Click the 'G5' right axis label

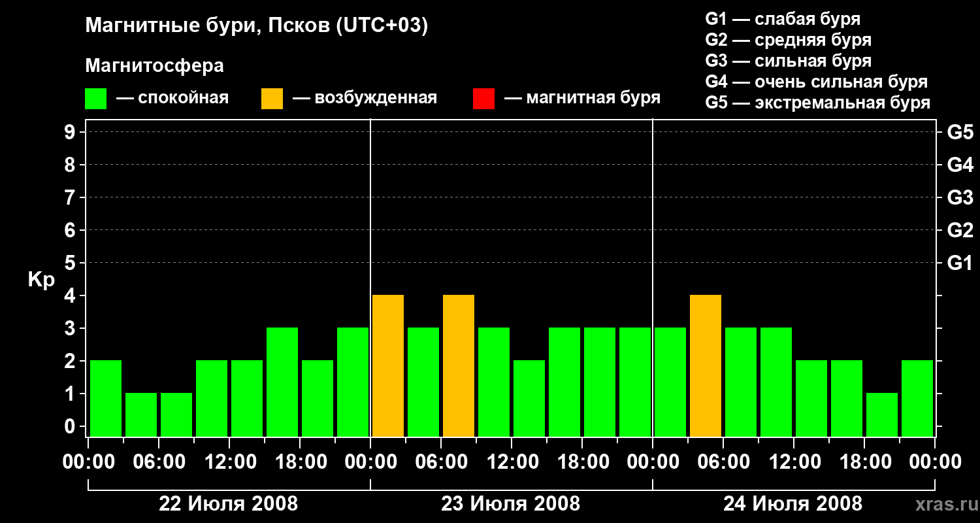coord(960,132)
